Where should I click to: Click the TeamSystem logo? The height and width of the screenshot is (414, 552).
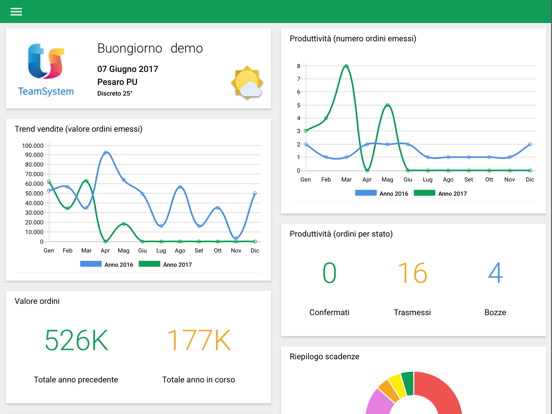pyautogui.click(x=46, y=70)
